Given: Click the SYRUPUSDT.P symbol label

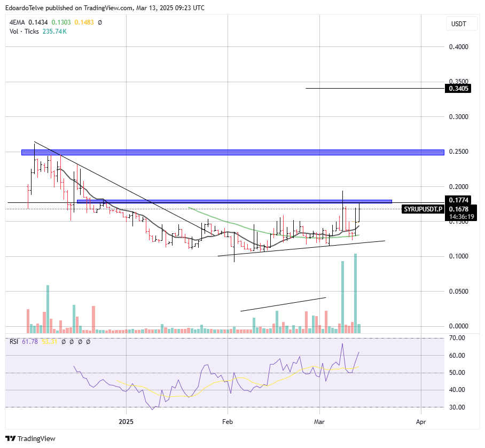Looking at the screenshot, I should click(423, 209).
